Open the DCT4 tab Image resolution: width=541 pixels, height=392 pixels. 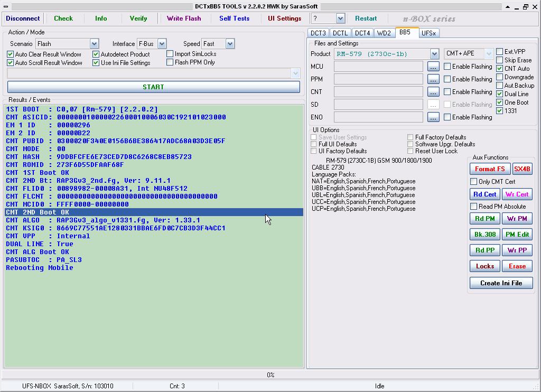click(x=362, y=33)
